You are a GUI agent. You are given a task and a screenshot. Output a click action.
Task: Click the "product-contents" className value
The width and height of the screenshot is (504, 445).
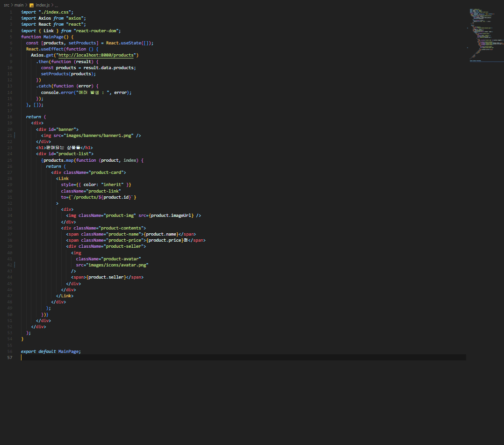pos(121,228)
